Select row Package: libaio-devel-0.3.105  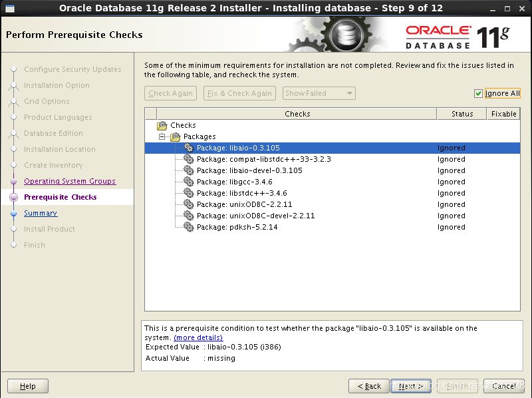point(332,170)
